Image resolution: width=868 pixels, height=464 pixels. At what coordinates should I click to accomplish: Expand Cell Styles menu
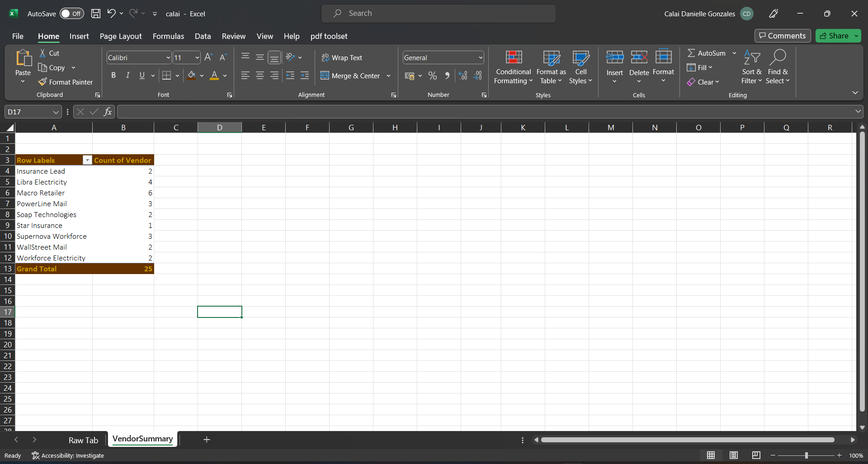click(580, 67)
